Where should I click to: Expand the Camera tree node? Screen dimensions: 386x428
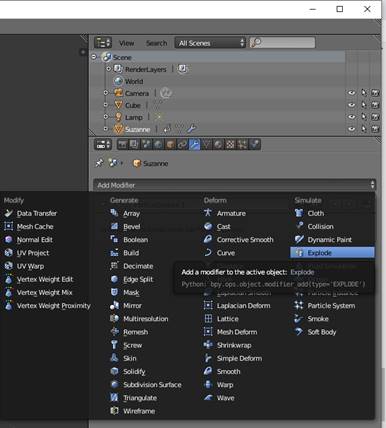106,93
